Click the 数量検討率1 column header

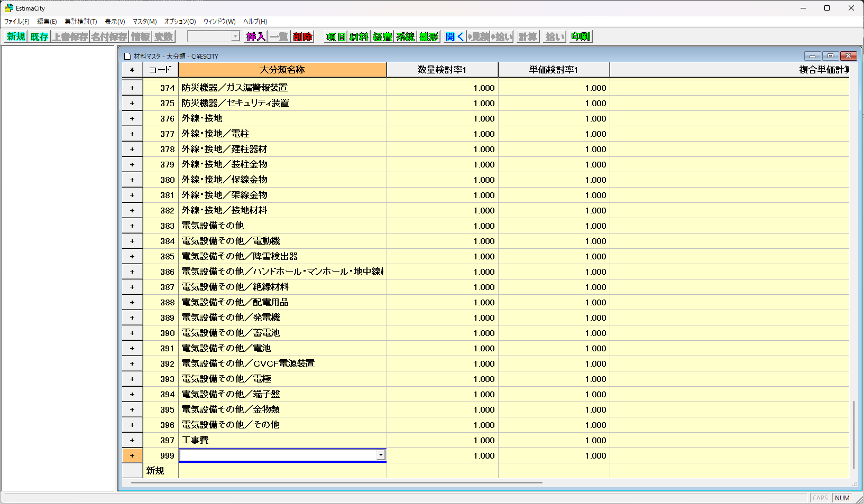(442, 70)
